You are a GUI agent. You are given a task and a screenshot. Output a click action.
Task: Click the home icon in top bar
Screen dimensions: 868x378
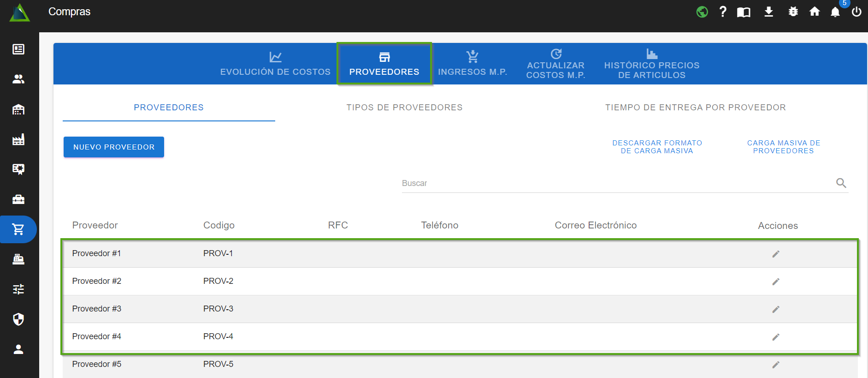click(x=815, y=12)
